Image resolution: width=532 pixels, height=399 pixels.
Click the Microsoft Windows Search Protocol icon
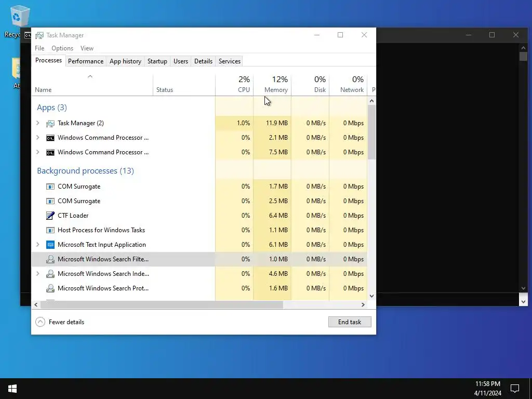50,288
